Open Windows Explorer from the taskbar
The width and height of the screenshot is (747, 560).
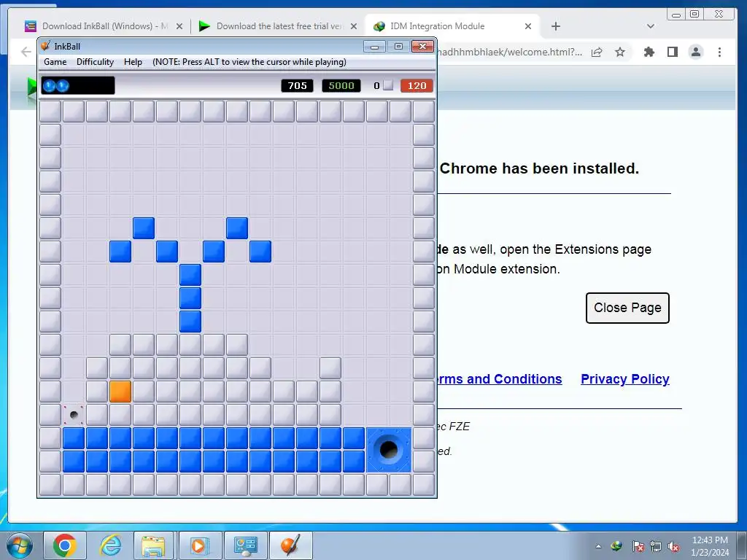click(x=153, y=545)
